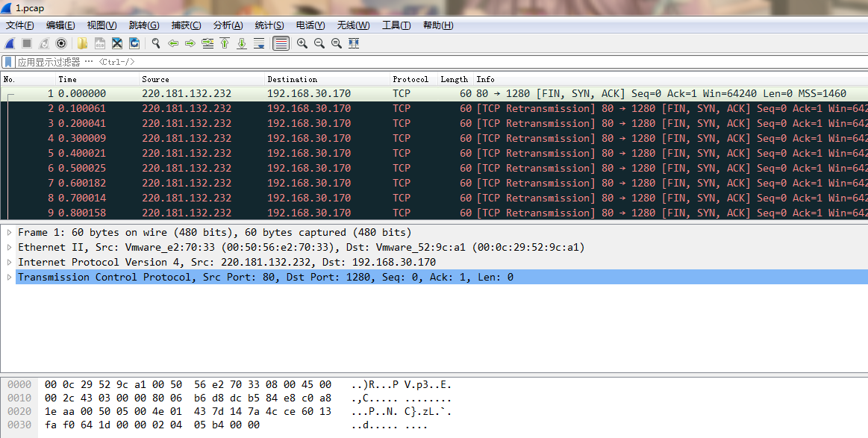
Task: Open the 统计(S) menu
Action: pyautogui.click(x=269, y=25)
